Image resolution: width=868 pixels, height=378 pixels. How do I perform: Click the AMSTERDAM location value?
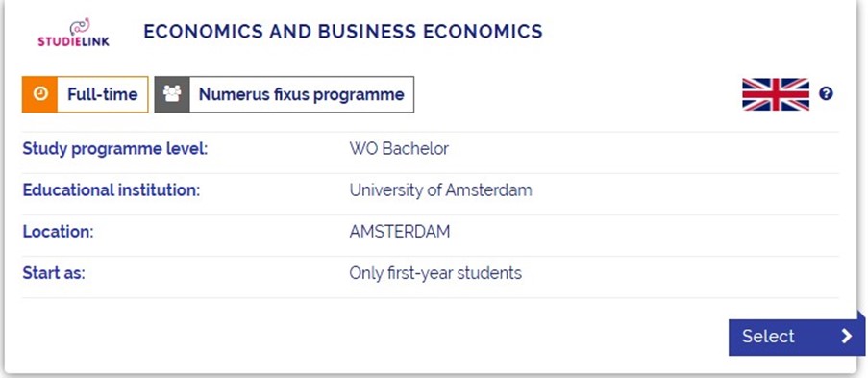(x=400, y=231)
